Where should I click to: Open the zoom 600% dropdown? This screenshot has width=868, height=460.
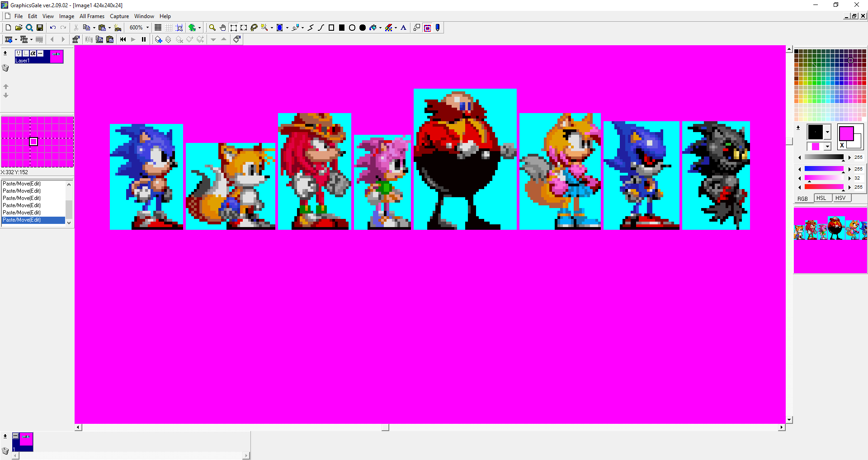147,28
